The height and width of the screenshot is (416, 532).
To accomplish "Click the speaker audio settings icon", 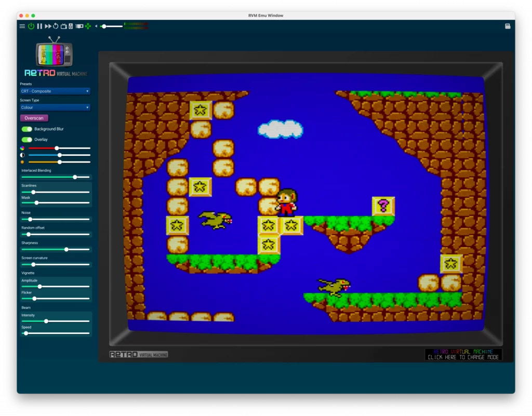I will point(71,26).
